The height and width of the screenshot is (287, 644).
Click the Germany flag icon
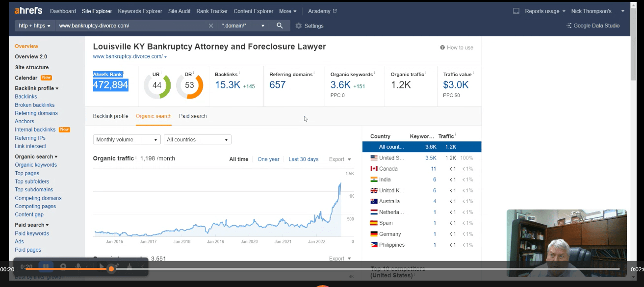(374, 234)
